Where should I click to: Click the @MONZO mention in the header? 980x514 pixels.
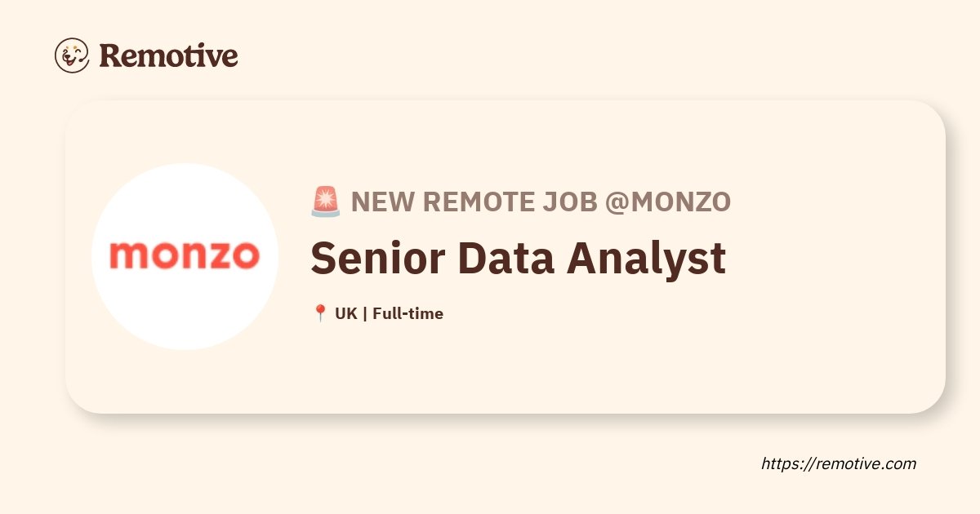[667, 202]
